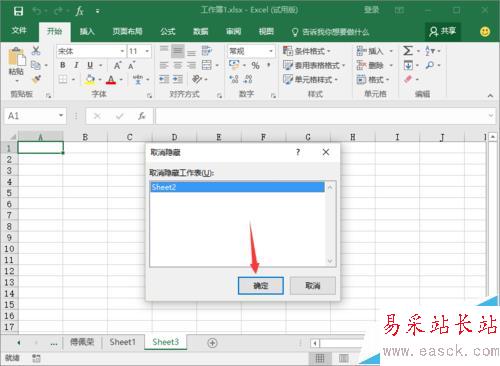
Task: Toggle center horizontal alignment
Action: point(178,65)
